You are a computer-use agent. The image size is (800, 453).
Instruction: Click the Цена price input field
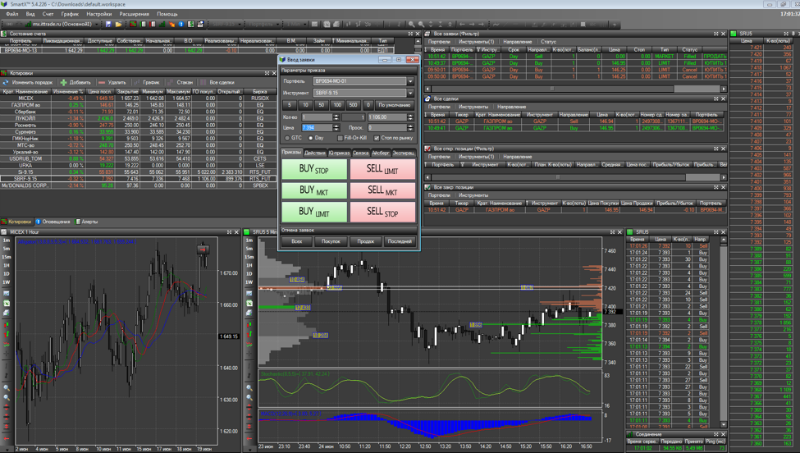click(317, 128)
